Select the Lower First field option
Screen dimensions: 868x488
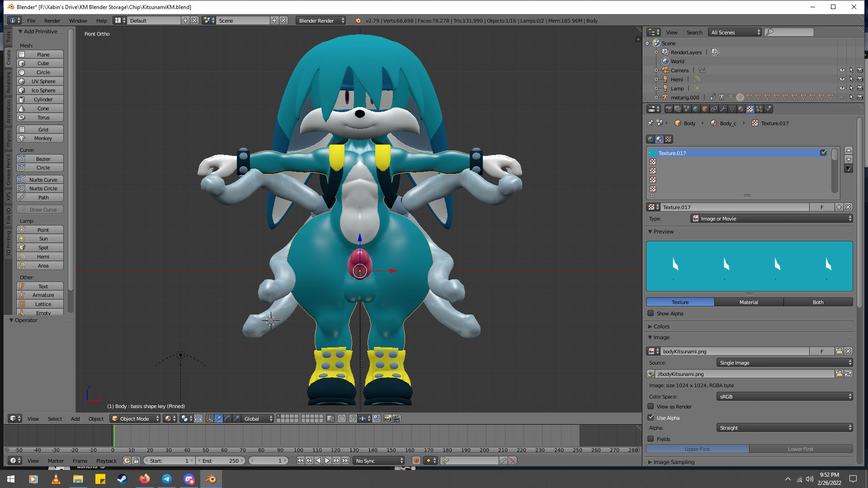[x=800, y=449]
